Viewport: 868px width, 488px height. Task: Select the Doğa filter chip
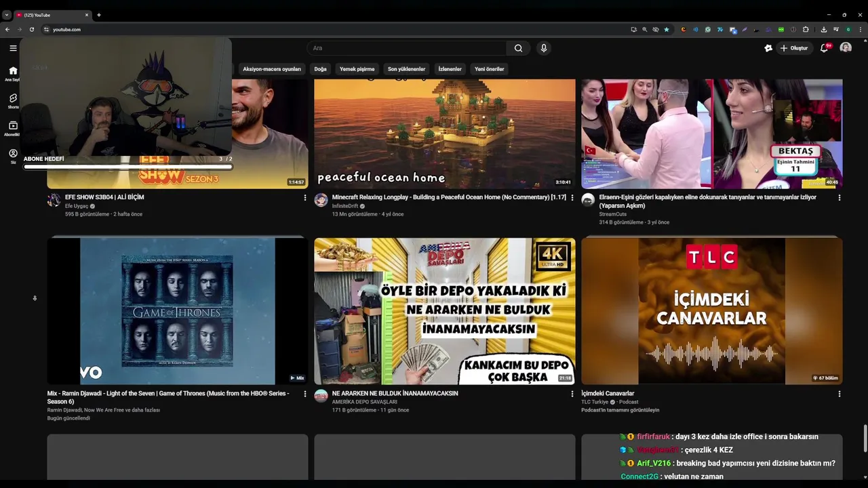[320, 69]
